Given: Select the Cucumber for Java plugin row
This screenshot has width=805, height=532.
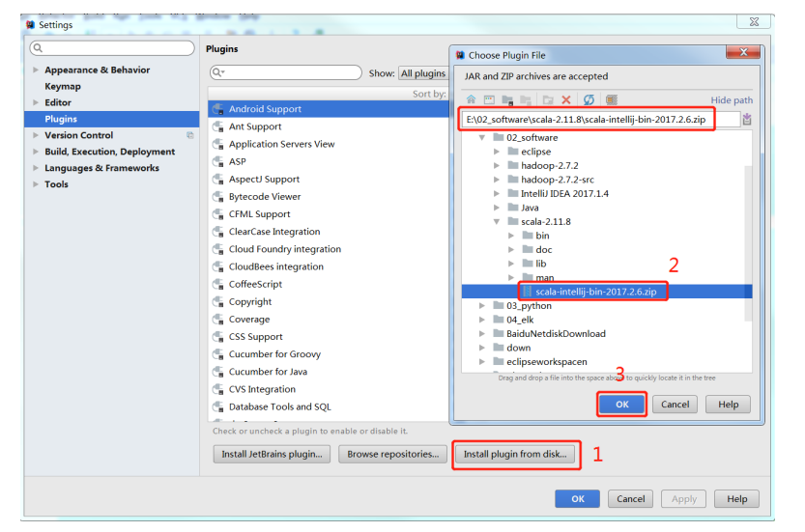Looking at the screenshot, I should (x=329, y=372).
